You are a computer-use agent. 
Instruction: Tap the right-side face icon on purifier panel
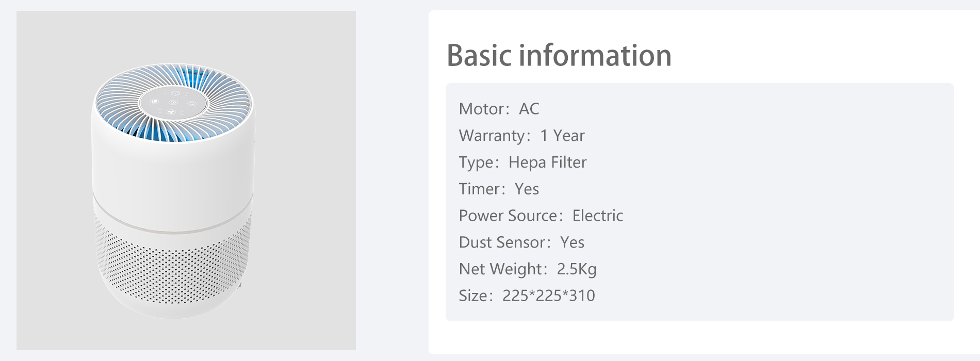(x=192, y=104)
